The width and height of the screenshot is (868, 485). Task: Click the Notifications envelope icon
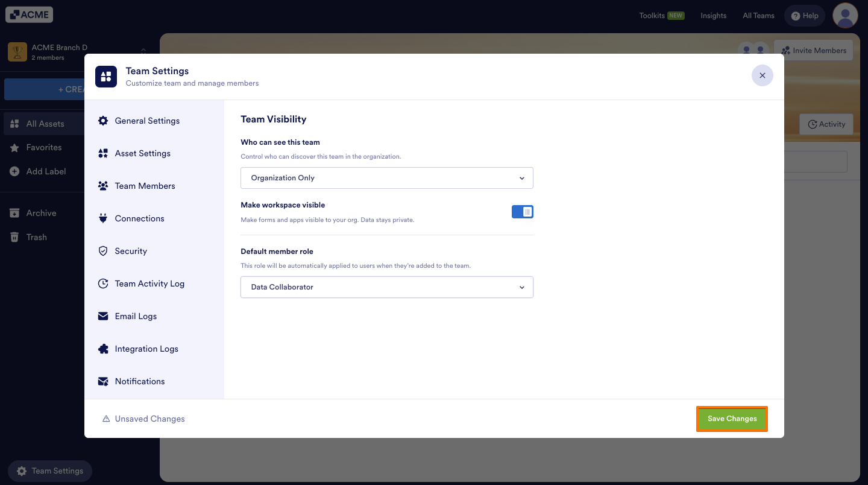point(103,381)
